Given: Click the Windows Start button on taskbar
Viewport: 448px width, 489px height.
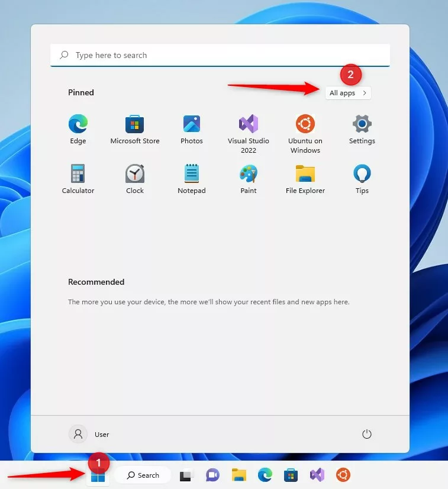Looking at the screenshot, I should (x=98, y=475).
